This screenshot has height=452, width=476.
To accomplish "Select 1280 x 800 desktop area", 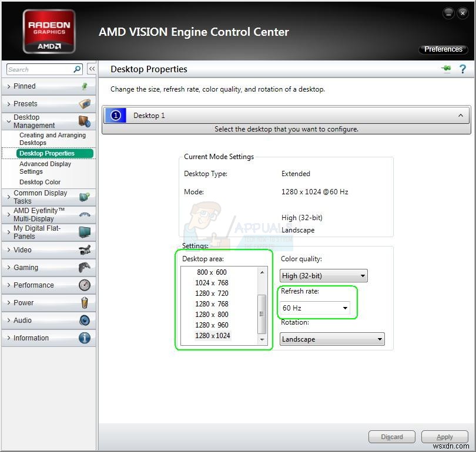I will 212,315.
